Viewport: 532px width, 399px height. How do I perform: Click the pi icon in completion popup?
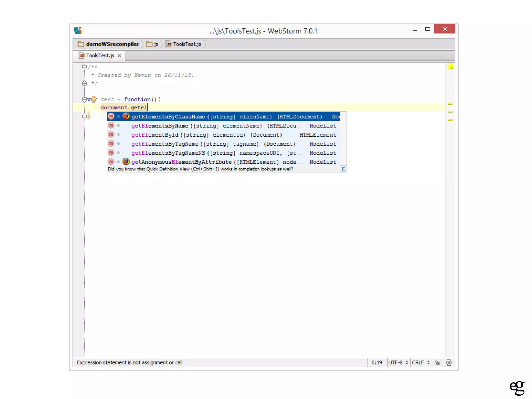tap(343, 169)
